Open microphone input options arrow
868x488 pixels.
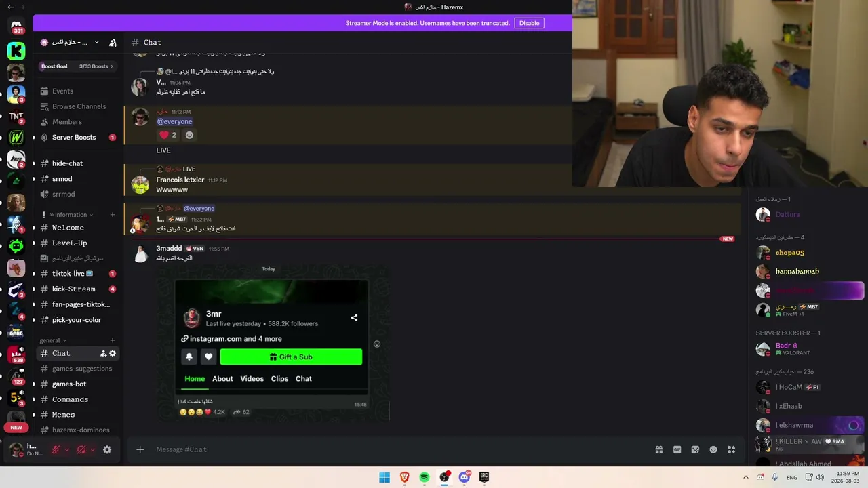66,449
